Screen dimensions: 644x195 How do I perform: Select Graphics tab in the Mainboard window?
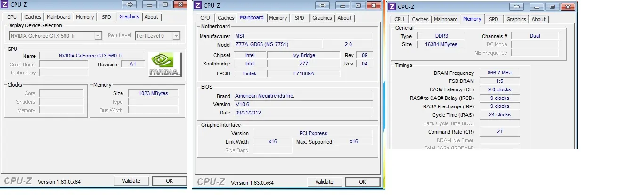[x=322, y=18]
